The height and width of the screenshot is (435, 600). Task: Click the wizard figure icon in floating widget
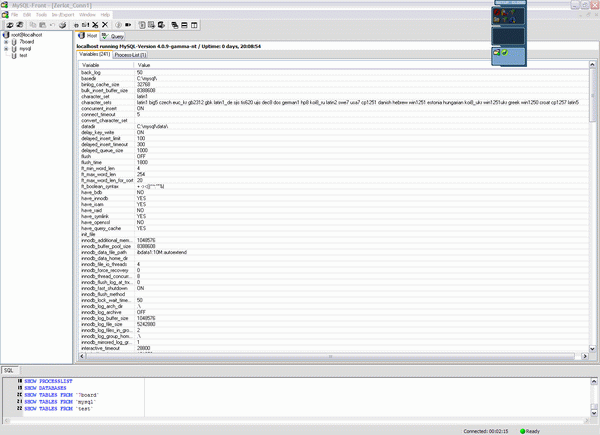tap(504, 12)
